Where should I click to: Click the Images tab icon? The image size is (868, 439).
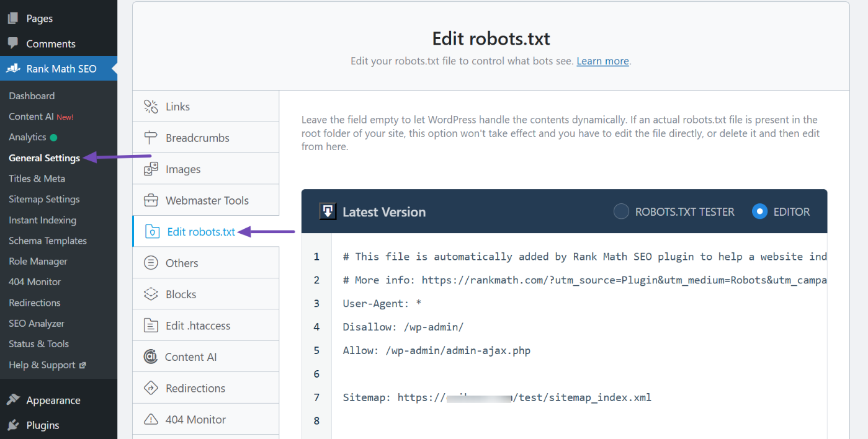pos(151,169)
